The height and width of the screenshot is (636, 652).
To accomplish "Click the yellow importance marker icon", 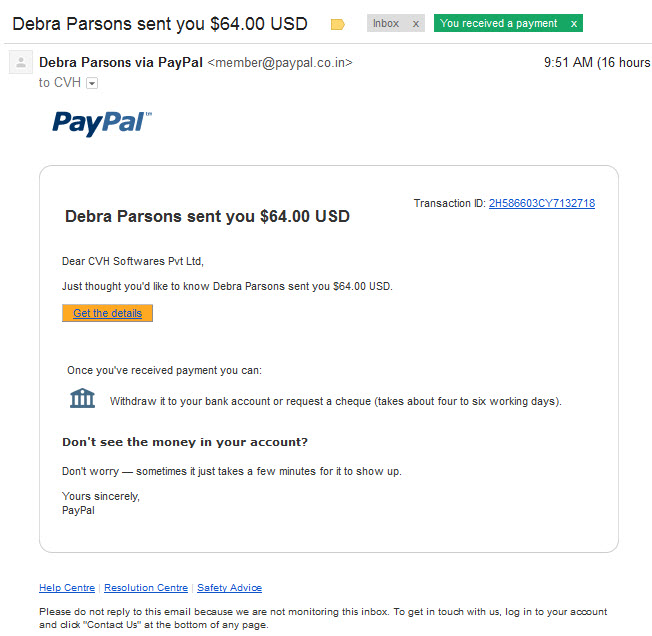I will pyautogui.click(x=337, y=25).
